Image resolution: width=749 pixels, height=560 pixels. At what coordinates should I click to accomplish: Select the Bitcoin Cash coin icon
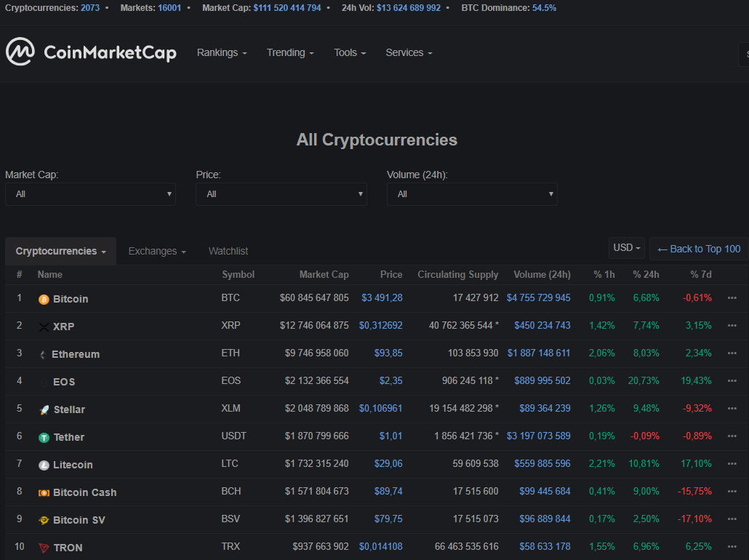(x=43, y=492)
